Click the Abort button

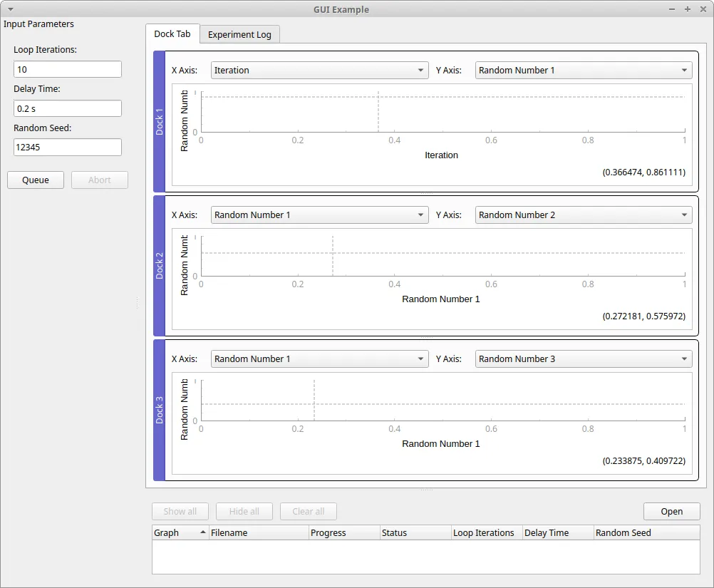coord(99,180)
